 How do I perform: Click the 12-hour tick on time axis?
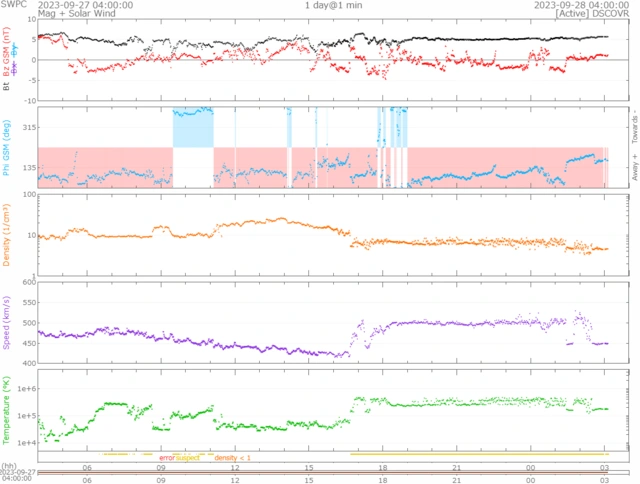(x=235, y=468)
